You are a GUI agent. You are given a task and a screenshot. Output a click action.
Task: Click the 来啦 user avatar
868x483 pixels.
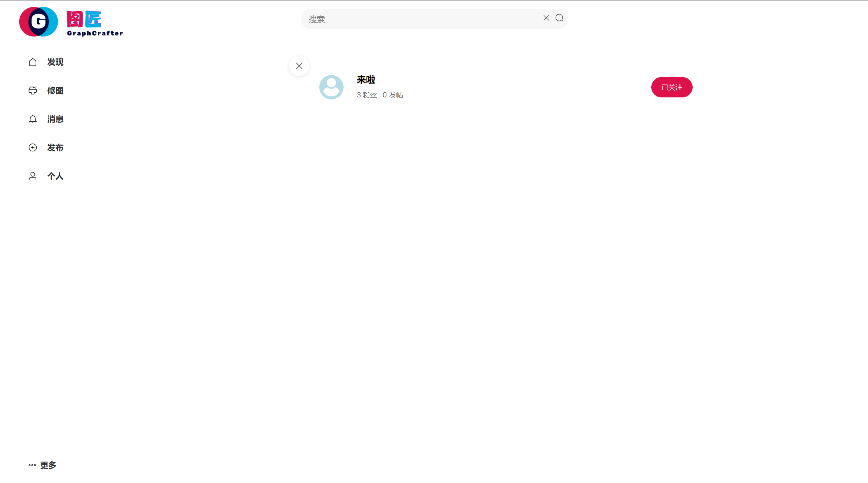tap(331, 87)
